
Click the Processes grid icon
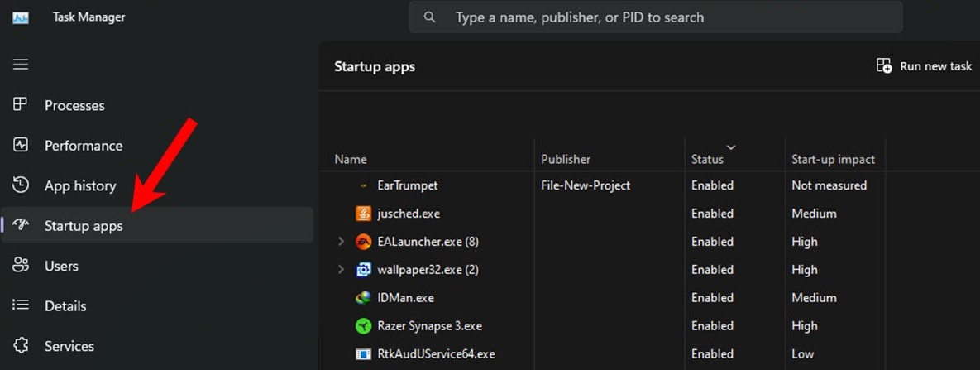coord(21,104)
